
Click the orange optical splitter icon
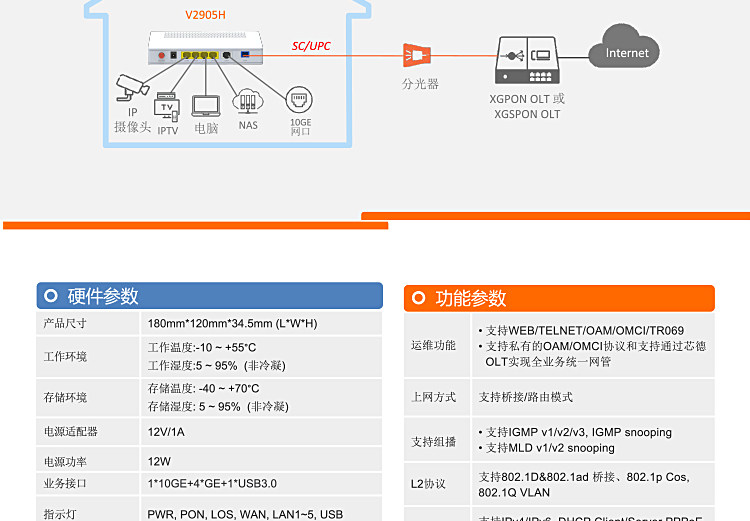click(417, 55)
